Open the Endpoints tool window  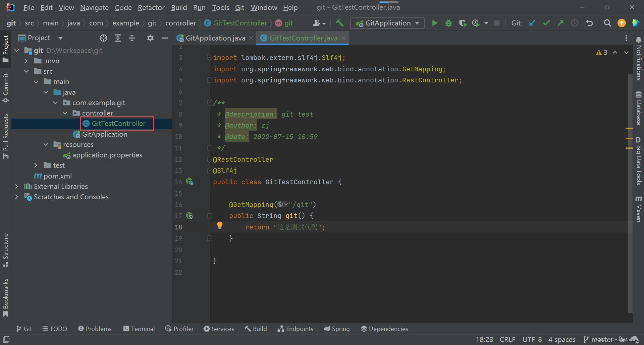click(x=295, y=329)
